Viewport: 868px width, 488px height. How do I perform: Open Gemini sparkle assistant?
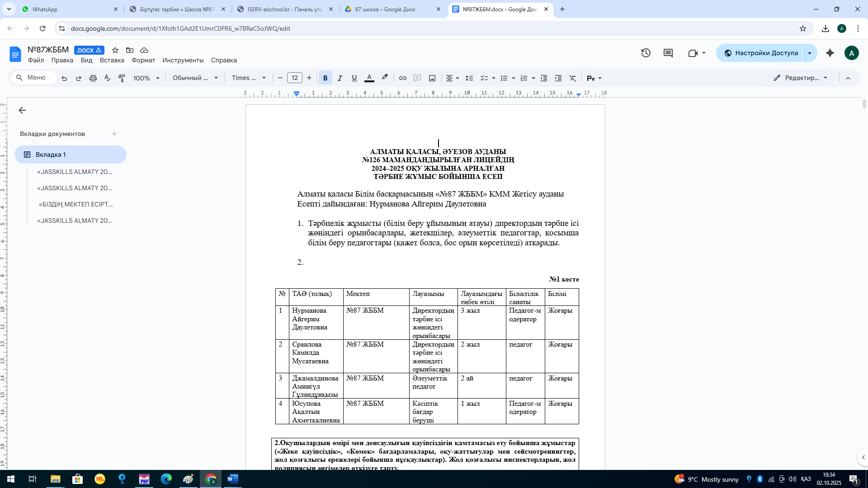pyautogui.click(x=830, y=53)
